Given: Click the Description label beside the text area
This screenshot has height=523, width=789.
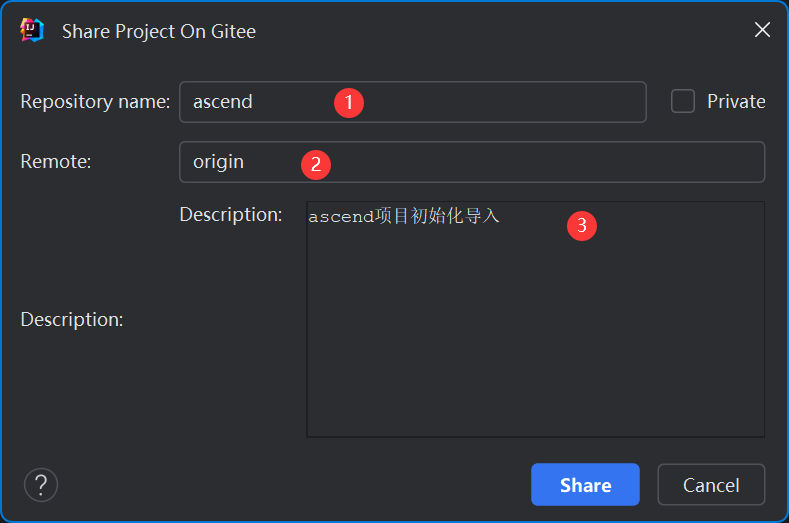Looking at the screenshot, I should (x=231, y=214).
